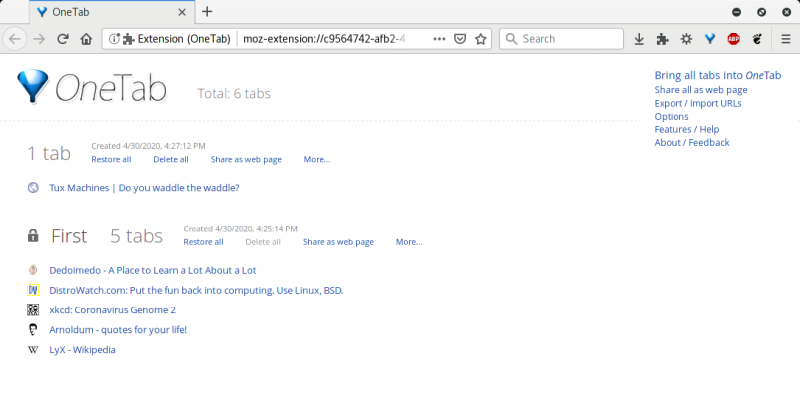The height and width of the screenshot is (411, 800).
Task: Open the LyX - Wikipedia link
Action: click(x=82, y=350)
